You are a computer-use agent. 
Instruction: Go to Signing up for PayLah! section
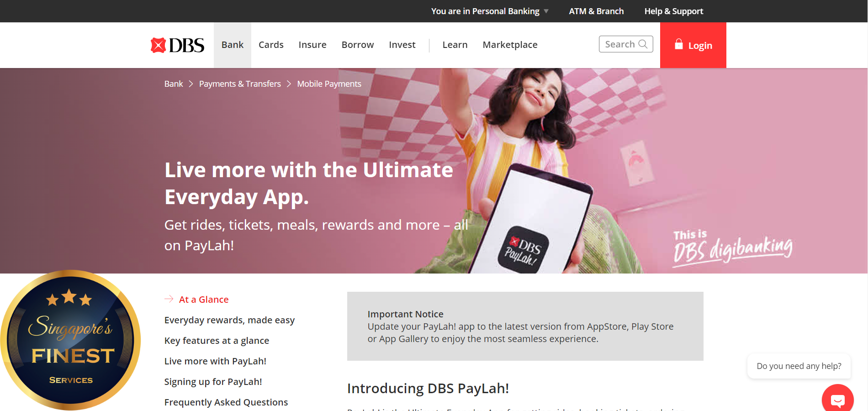pos(213,382)
